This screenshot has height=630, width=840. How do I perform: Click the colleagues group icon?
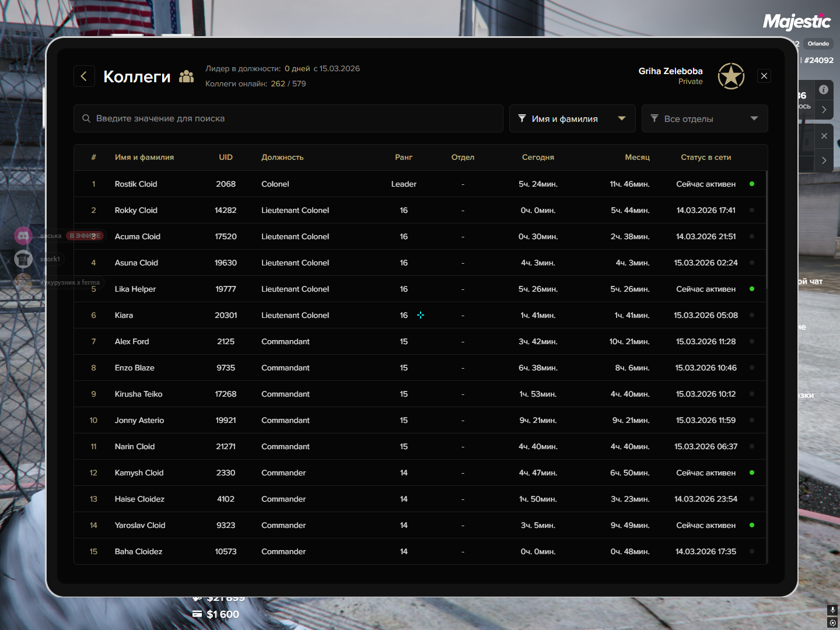(x=186, y=76)
